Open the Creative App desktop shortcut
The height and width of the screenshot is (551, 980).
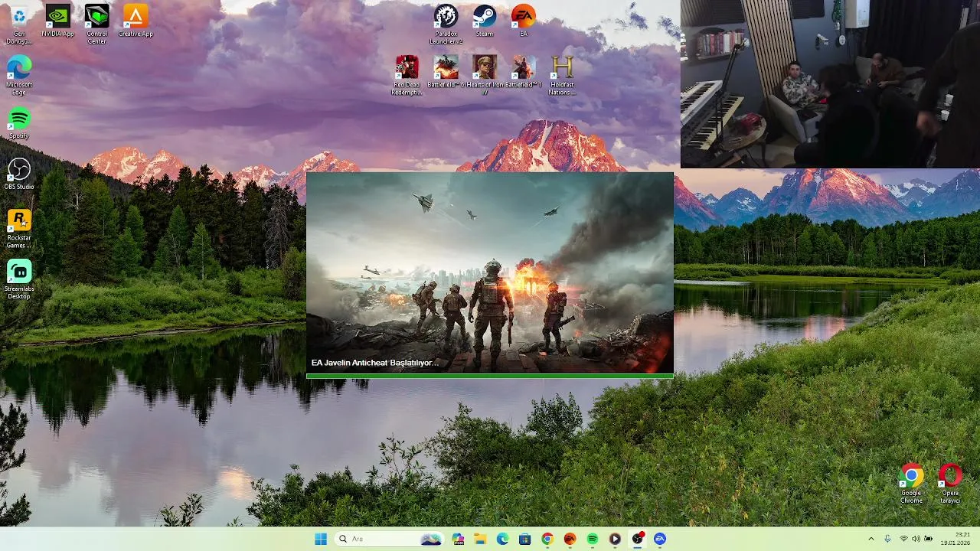tap(136, 21)
